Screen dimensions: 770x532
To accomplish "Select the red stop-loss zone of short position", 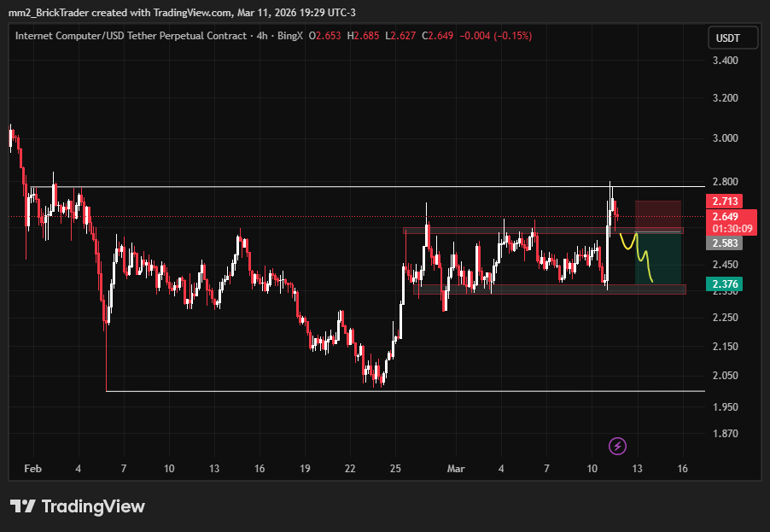I will tap(658, 216).
